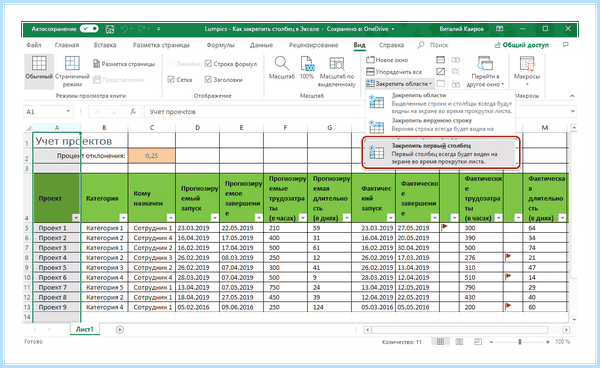Open the Масштаб zoom dialog

[282, 68]
